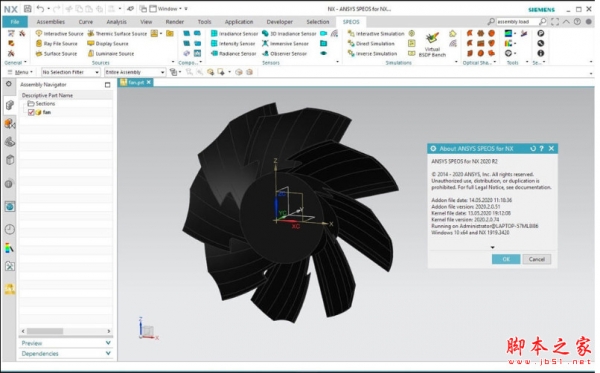This screenshot has height=373, width=600.
Task: Open Web Browser globe icon in sidebar
Action: (x=10, y=207)
